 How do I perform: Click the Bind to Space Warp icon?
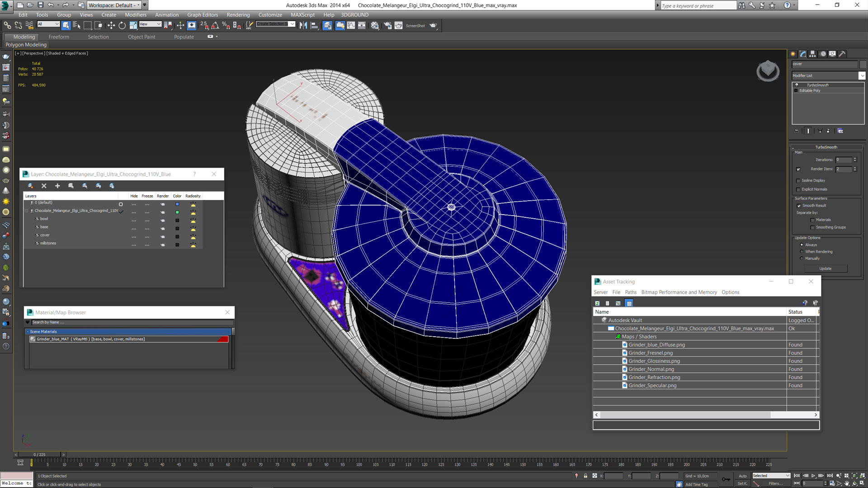pos(29,25)
